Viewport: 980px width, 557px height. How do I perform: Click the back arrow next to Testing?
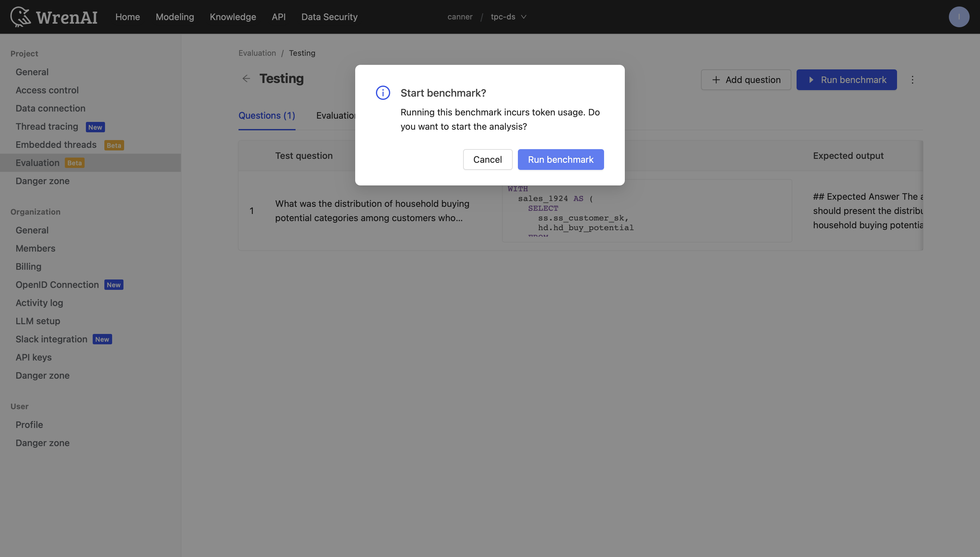(x=246, y=78)
